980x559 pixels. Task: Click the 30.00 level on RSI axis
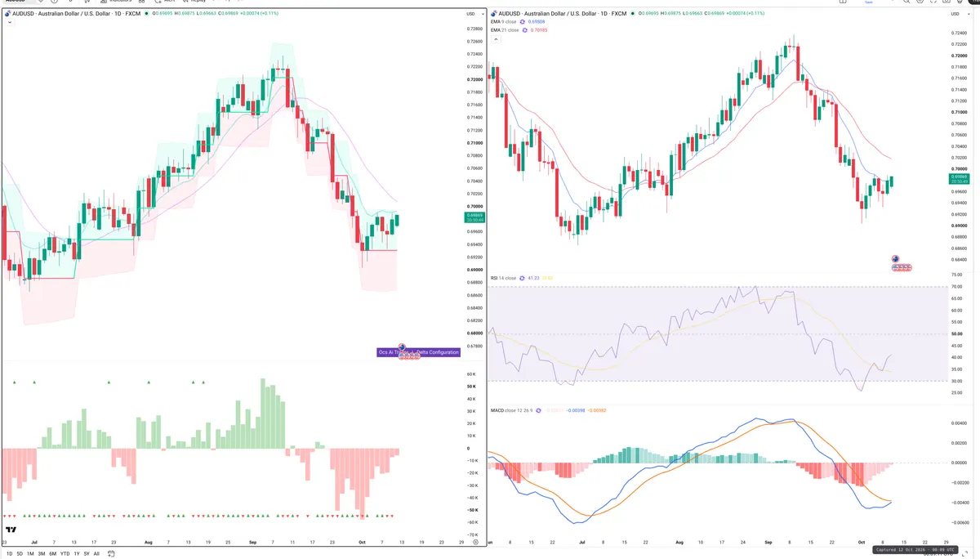pyautogui.click(x=958, y=381)
